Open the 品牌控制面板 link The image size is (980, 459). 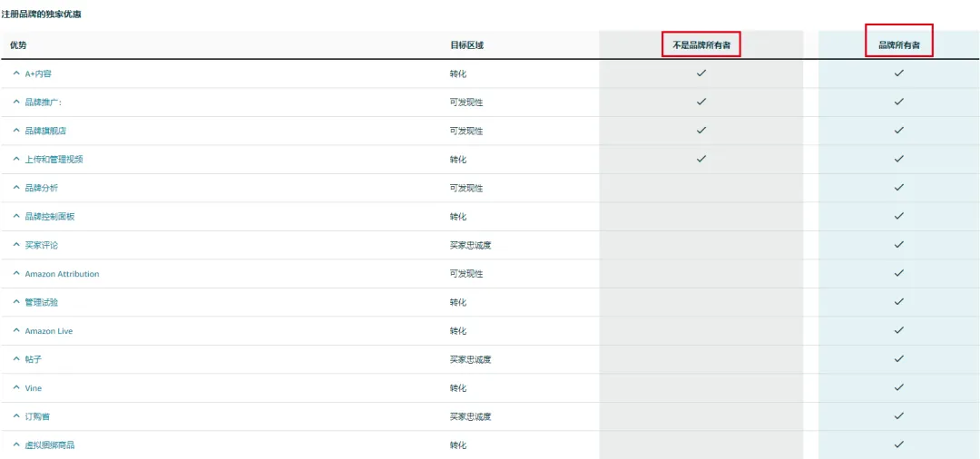[50, 217]
